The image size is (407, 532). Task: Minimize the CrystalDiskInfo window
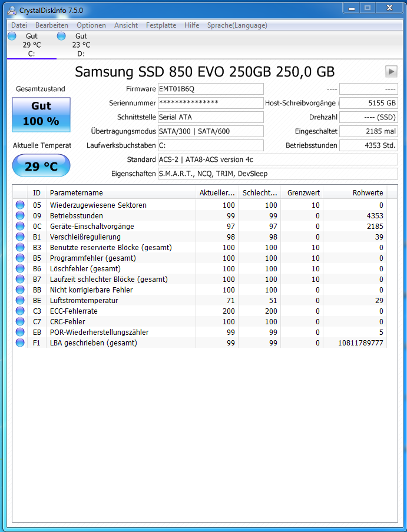point(352,8)
